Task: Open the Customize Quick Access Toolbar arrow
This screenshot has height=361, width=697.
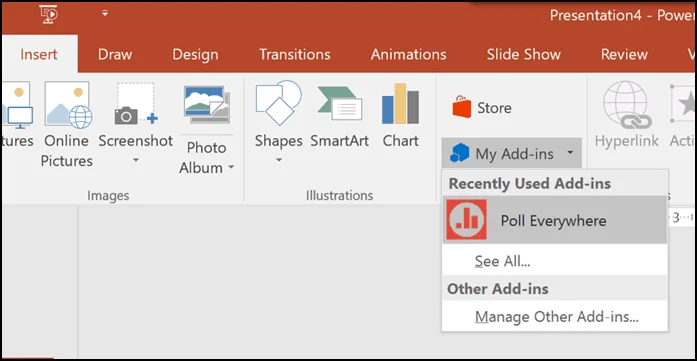Action: pos(105,13)
